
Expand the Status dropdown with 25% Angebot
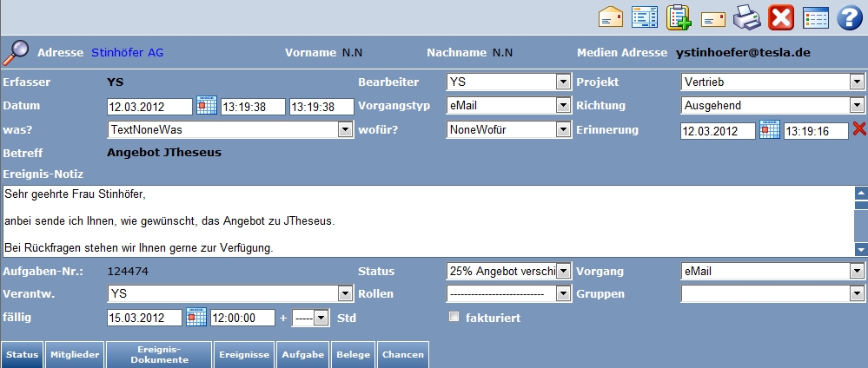[x=564, y=272]
